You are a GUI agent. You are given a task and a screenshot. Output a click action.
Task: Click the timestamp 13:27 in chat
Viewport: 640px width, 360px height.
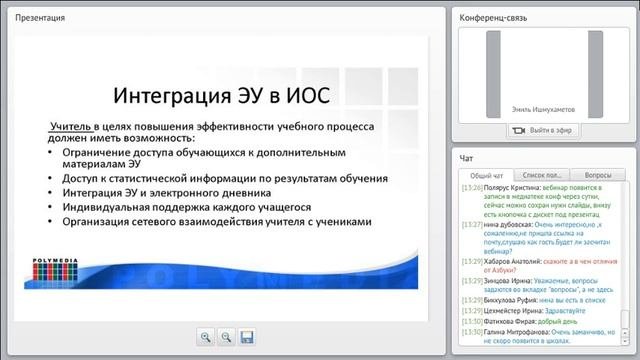coord(472,224)
